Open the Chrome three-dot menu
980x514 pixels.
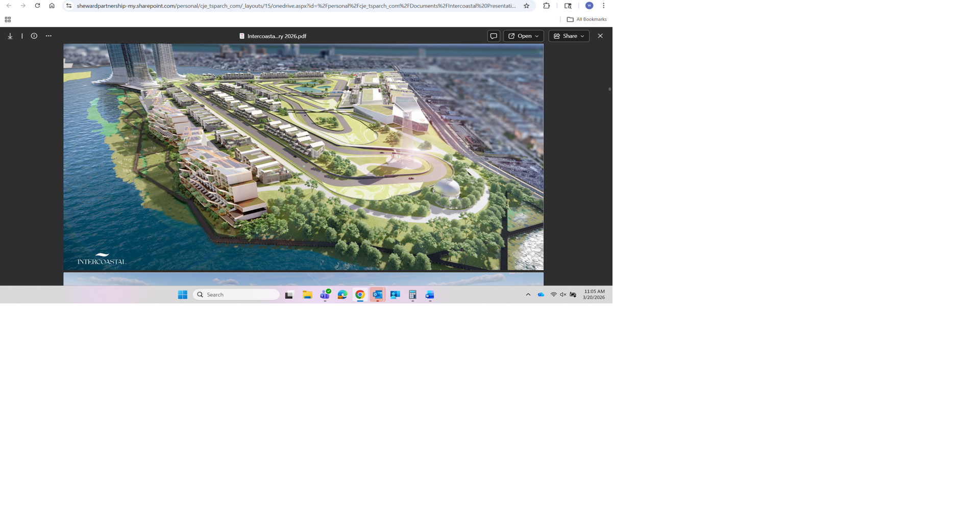coord(603,6)
